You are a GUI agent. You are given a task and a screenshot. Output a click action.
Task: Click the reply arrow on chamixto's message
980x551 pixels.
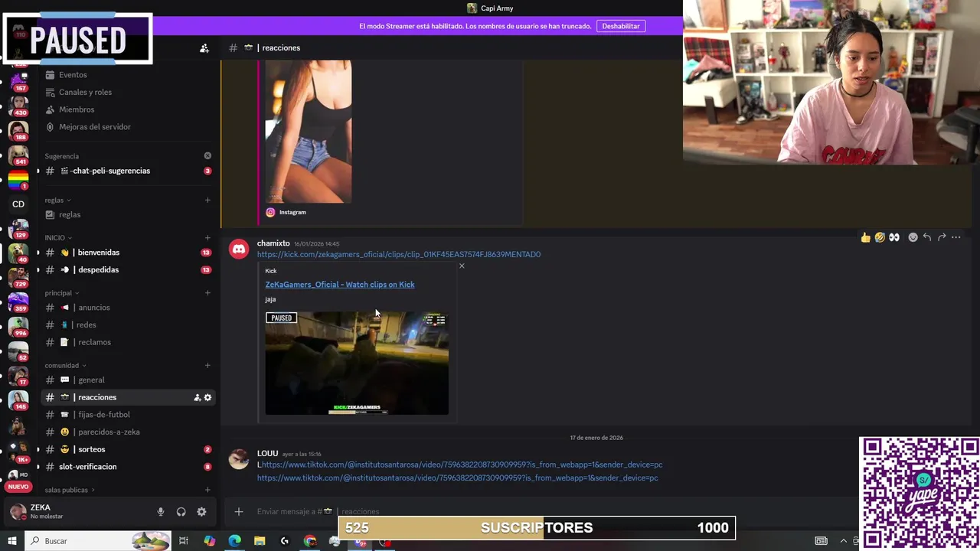(927, 237)
